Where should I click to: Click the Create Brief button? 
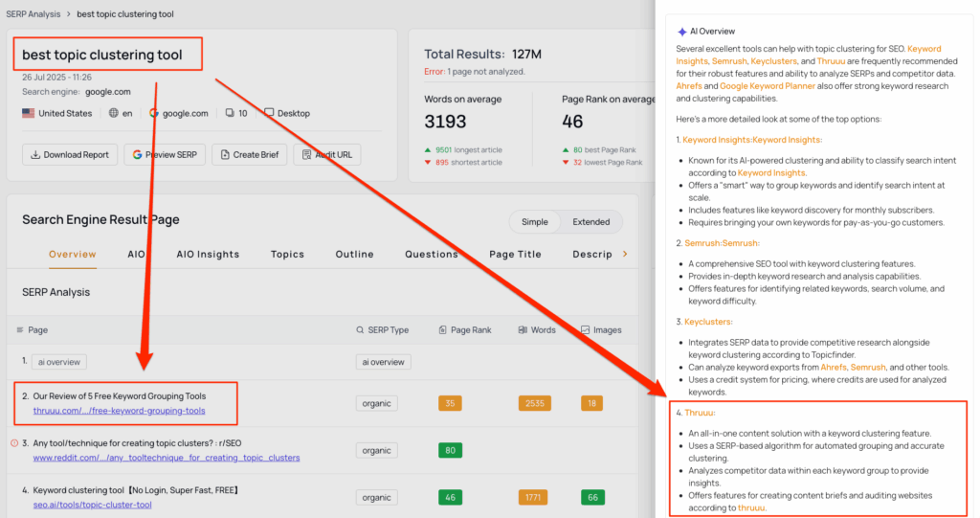[250, 154]
